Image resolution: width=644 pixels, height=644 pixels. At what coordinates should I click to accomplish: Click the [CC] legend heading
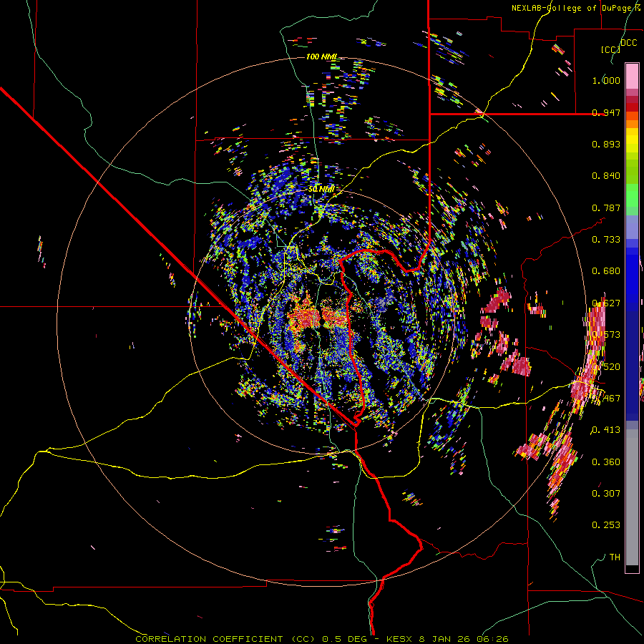pyautogui.click(x=610, y=50)
